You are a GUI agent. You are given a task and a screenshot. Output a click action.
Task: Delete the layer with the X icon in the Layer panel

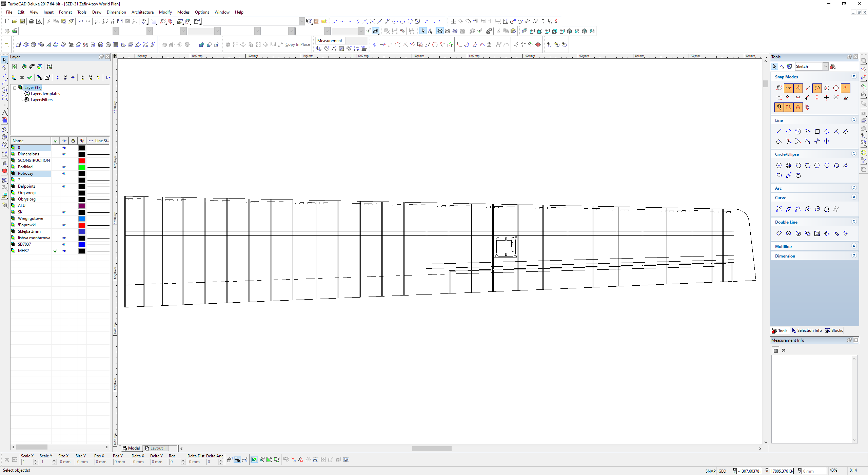point(22,78)
